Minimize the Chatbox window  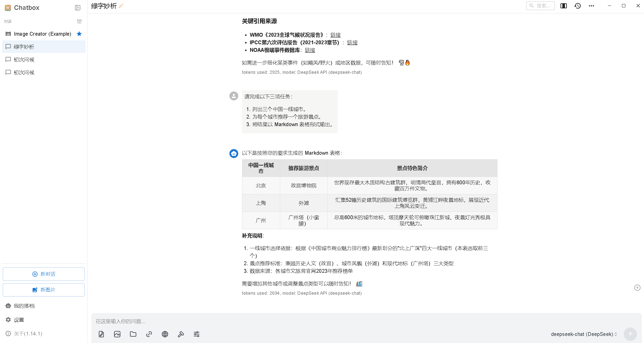pyautogui.click(x=609, y=6)
